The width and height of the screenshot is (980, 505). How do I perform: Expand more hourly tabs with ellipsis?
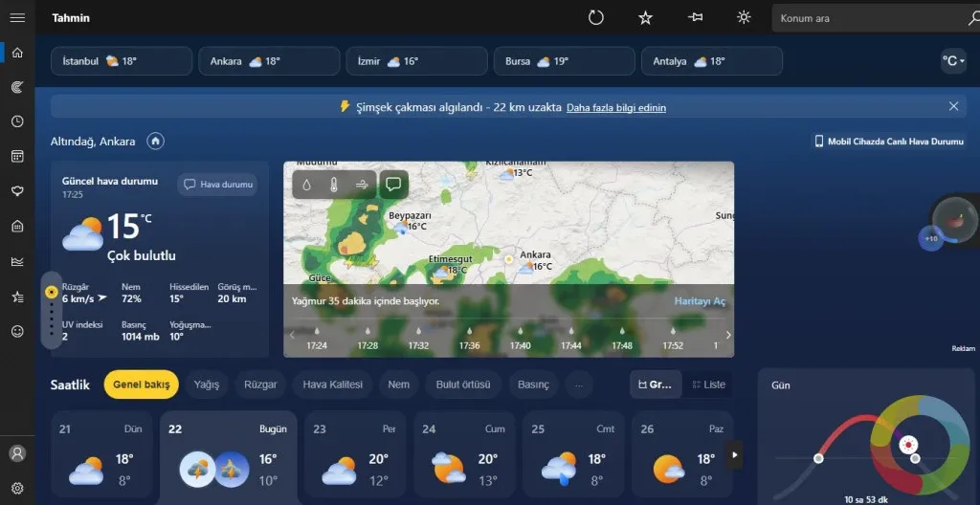[x=579, y=384]
